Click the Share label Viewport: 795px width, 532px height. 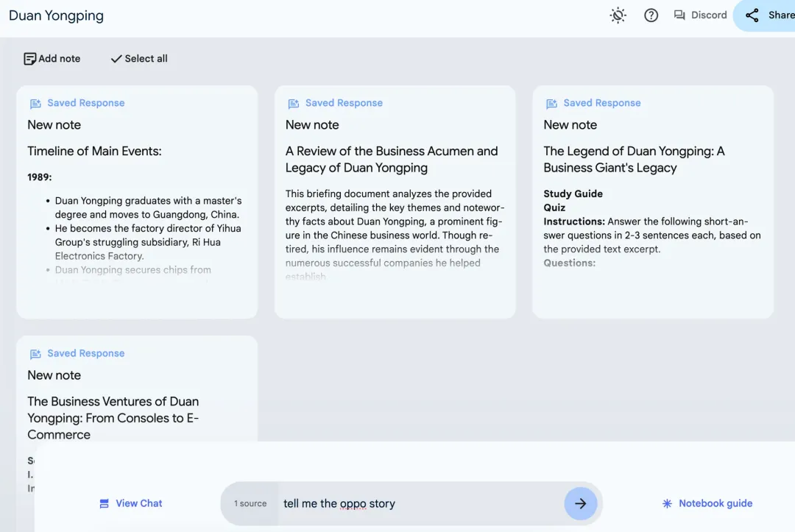click(x=781, y=15)
